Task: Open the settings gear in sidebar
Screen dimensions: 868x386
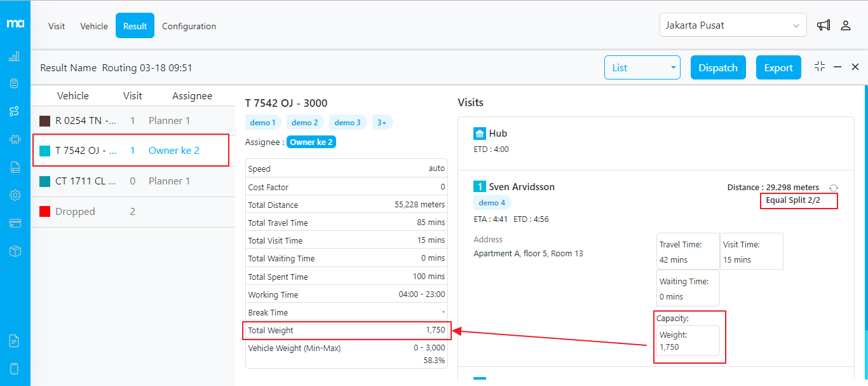Action: [x=14, y=195]
